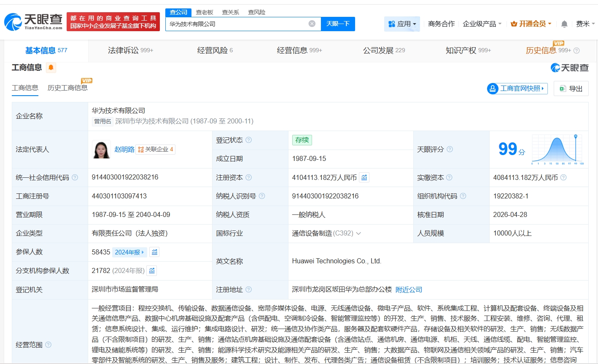Open the 法律诉讼 section tab
598x364 pixels.
tap(130, 51)
